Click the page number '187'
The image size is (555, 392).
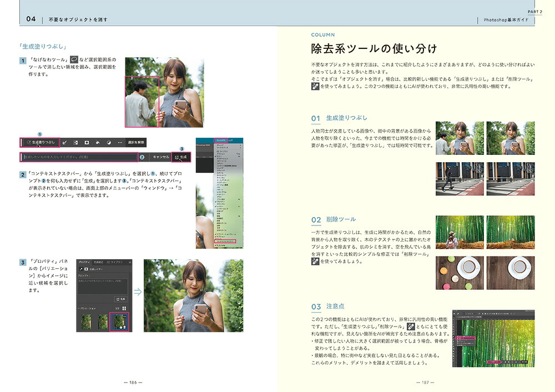tap(425, 383)
